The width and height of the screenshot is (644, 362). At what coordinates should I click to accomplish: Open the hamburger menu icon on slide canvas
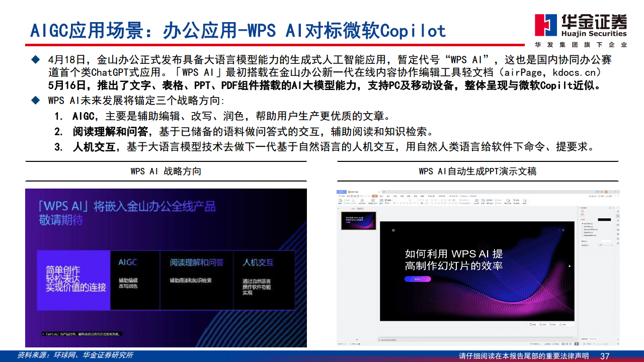tap(393, 230)
